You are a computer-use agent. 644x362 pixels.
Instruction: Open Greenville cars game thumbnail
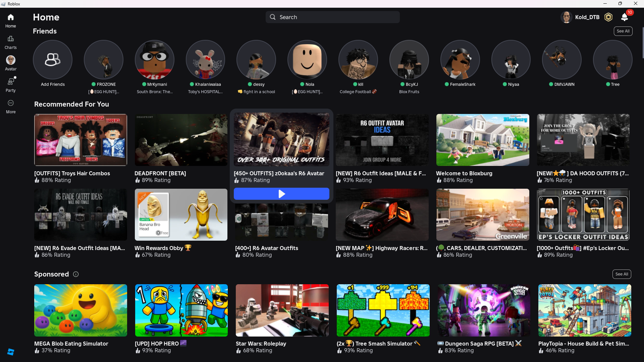[483, 215]
